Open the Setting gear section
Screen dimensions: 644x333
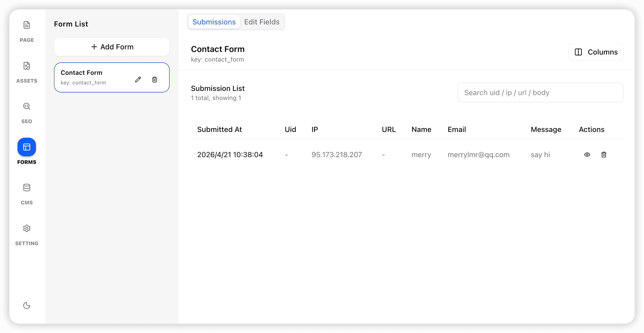(x=27, y=234)
